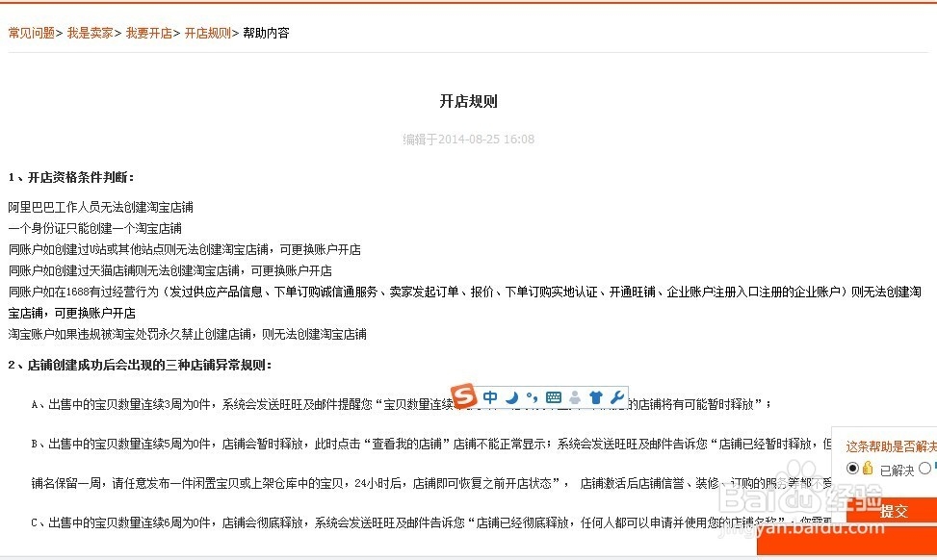Image resolution: width=937 pixels, height=560 pixels.
Task: Click heading 2、店铺创建成功后会出现的三种店铺异常规则
Action: point(140,365)
